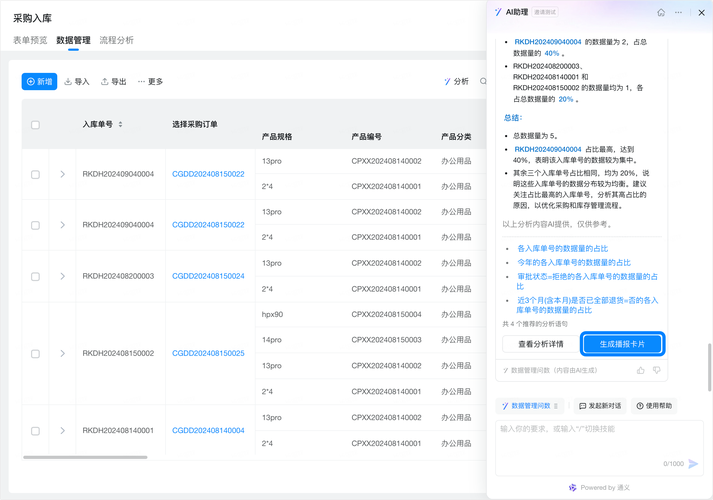Open the 分析 analysis tool in toolbar
The width and height of the screenshot is (713, 500).
455,82
